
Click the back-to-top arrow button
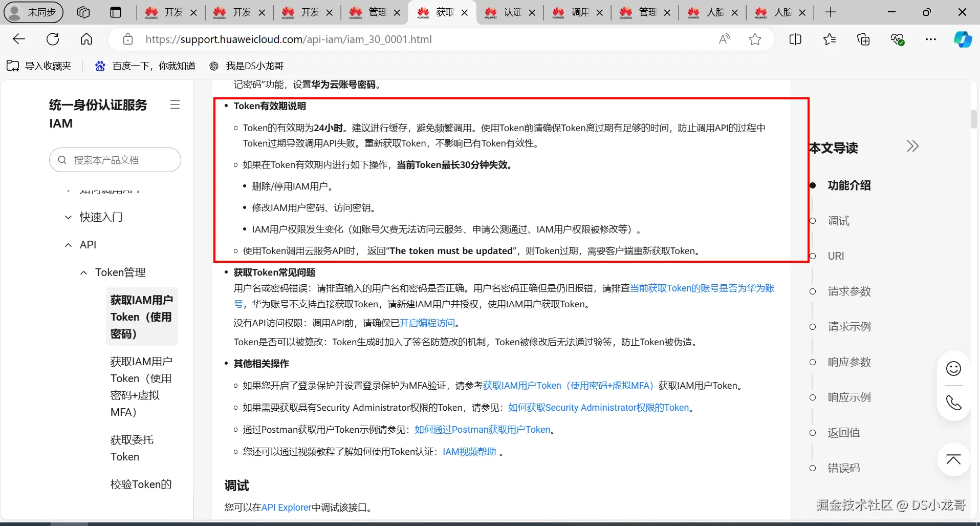(x=953, y=459)
